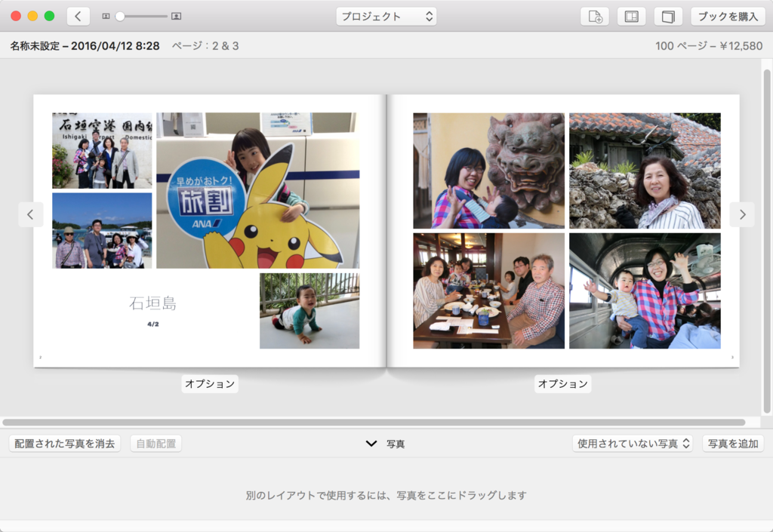Viewport: 773px width, 532px height.
Task: Click the add page icon
Action: 595,17
